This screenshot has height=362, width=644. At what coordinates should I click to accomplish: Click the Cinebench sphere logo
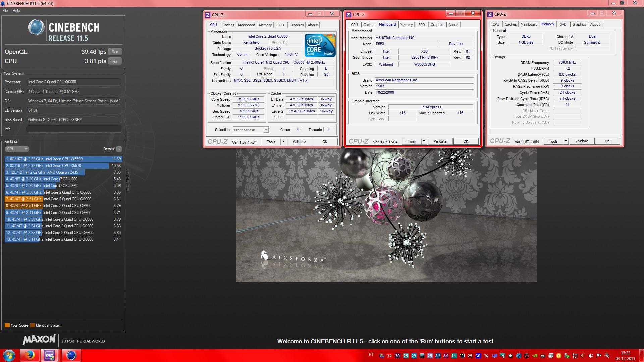click(x=36, y=27)
